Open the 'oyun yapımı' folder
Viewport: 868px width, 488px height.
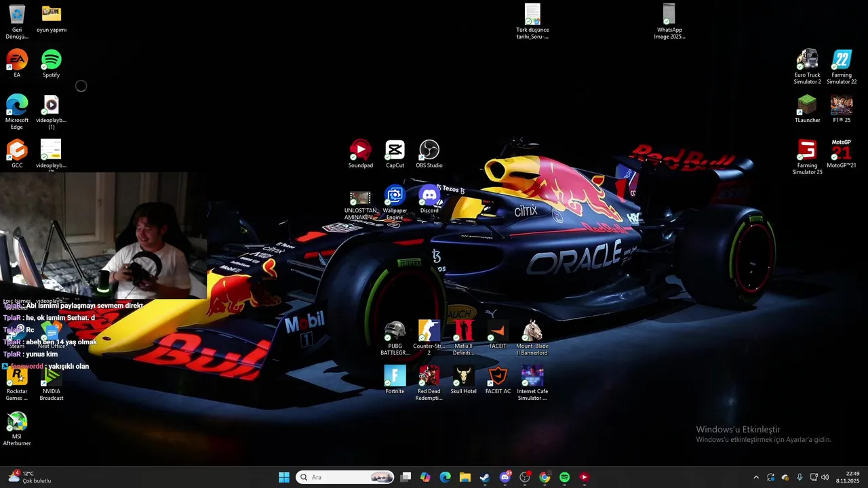(x=52, y=19)
